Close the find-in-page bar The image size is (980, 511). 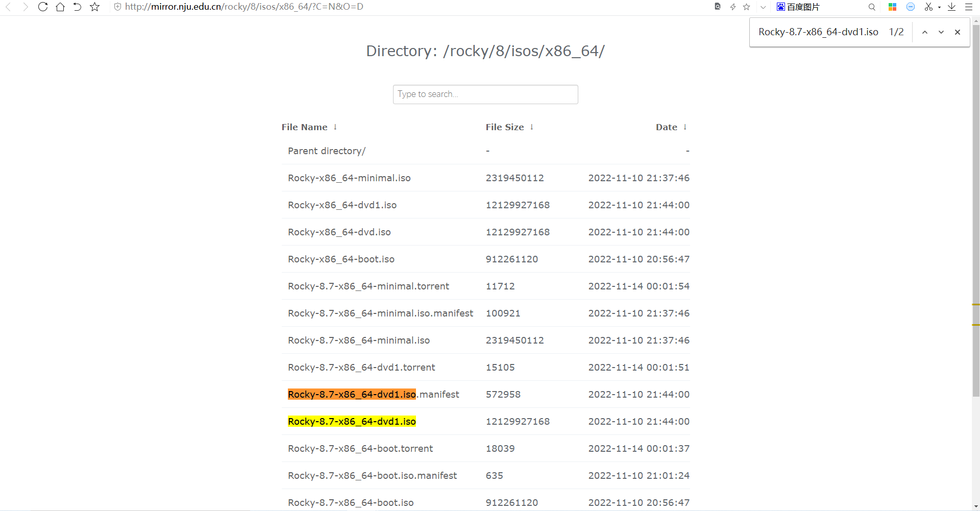pyautogui.click(x=958, y=32)
